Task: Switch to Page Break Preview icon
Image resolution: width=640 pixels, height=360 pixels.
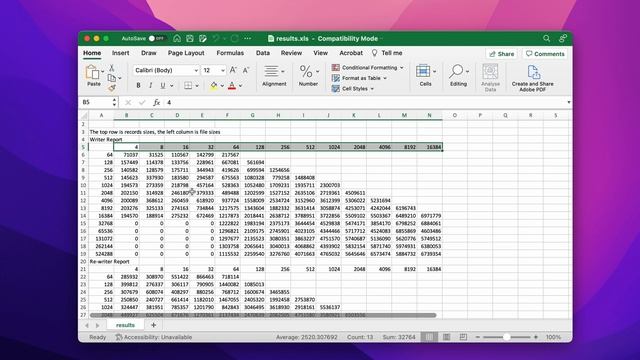Action: click(463, 337)
